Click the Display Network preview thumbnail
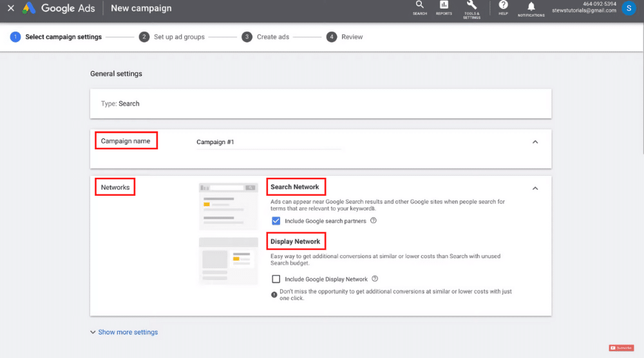The width and height of the screenshot is (644, 358). coord(229,261)
